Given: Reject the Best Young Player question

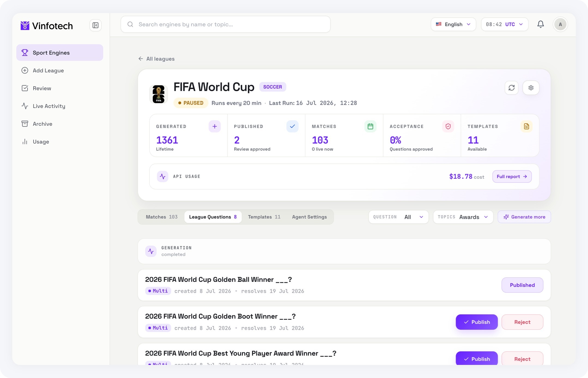Looking at the screenshot, I should coord(522,358).
